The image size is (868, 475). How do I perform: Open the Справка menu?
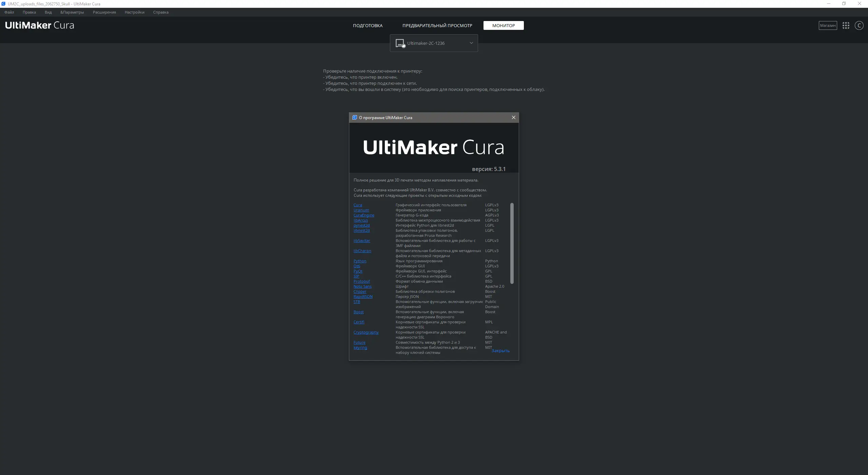161,12
